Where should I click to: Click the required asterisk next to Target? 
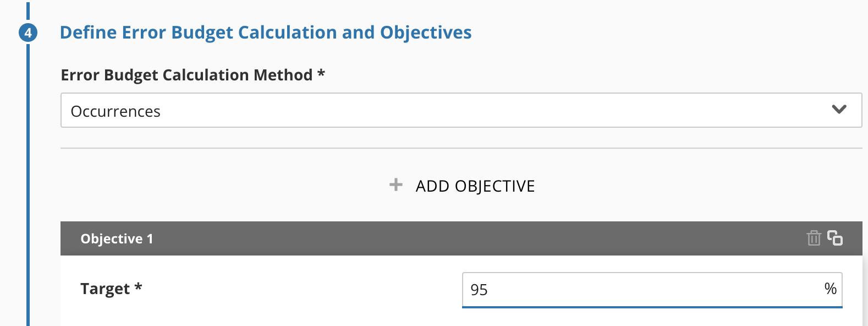pos(139,286)
